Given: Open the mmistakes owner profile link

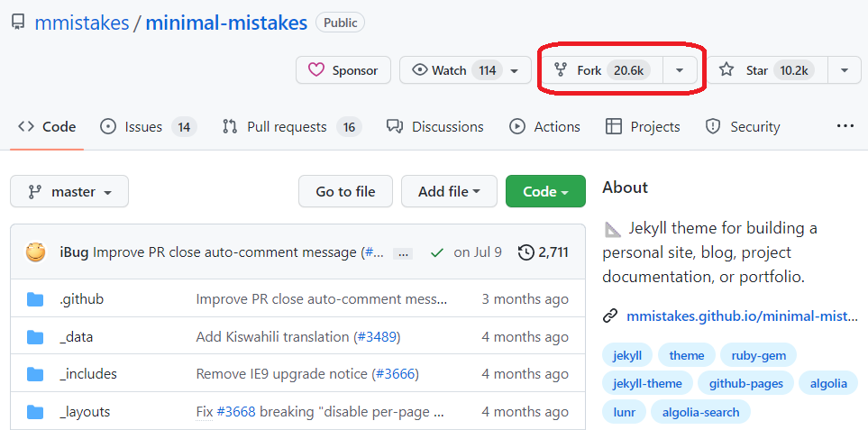Looking at the screenshot, I should tap(82, 23).
